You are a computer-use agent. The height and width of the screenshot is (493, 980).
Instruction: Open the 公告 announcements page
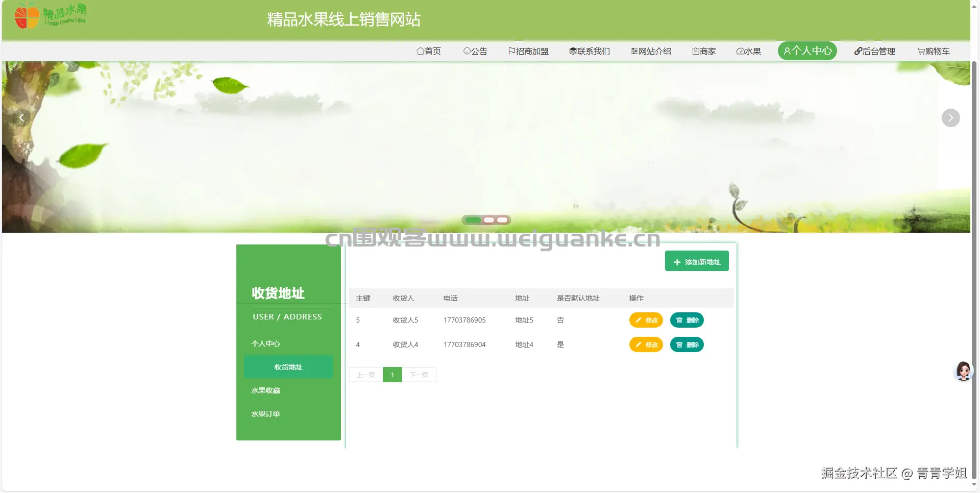[475, 51]
